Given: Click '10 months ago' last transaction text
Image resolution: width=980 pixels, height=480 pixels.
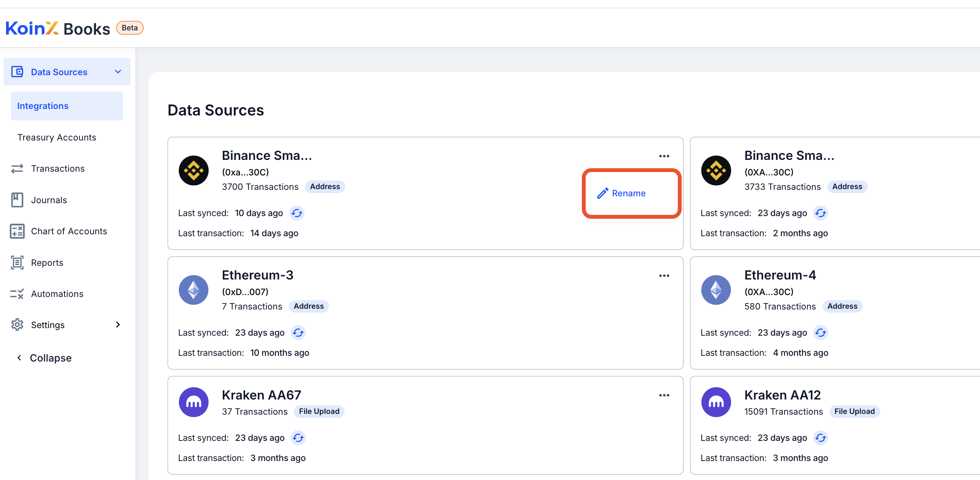Looking at the screenshot, I should coord(280,353).
